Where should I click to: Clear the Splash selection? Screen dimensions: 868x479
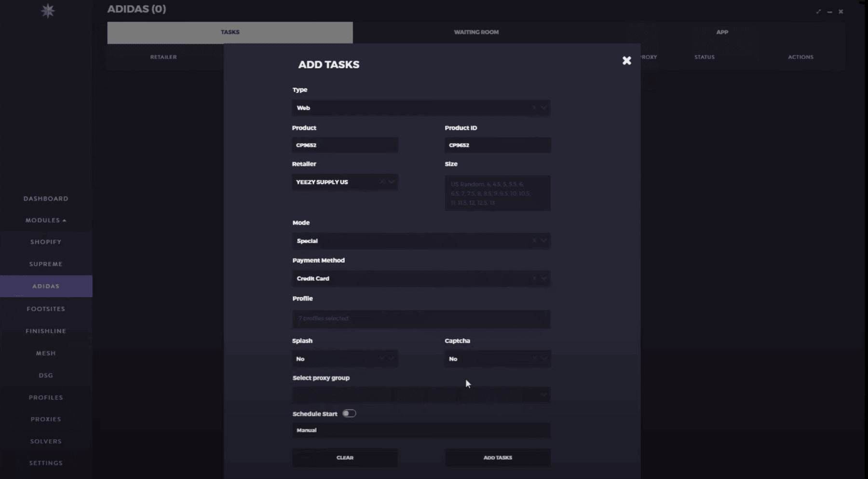pos(381,358)
